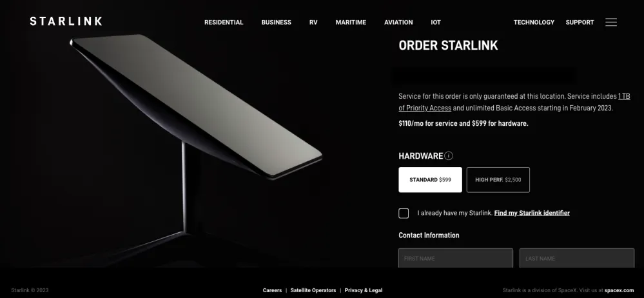Select the IOT nav item
Viewport: 644px width, 298px height.
pos(436,22)
